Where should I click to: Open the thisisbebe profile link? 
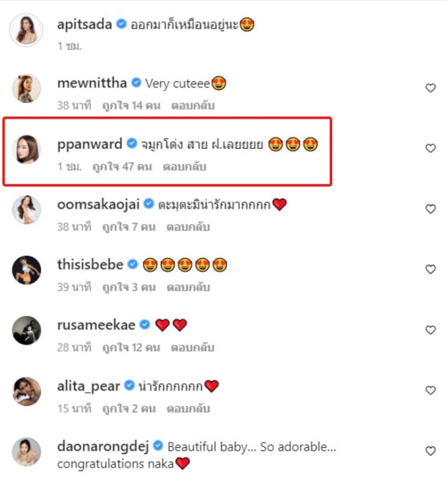(x=90, y=265)
